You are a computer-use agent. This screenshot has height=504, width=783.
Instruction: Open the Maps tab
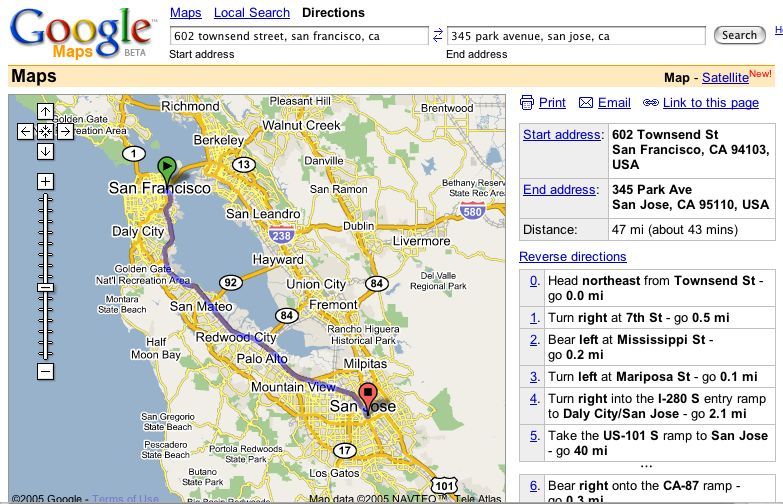[184, 13]
